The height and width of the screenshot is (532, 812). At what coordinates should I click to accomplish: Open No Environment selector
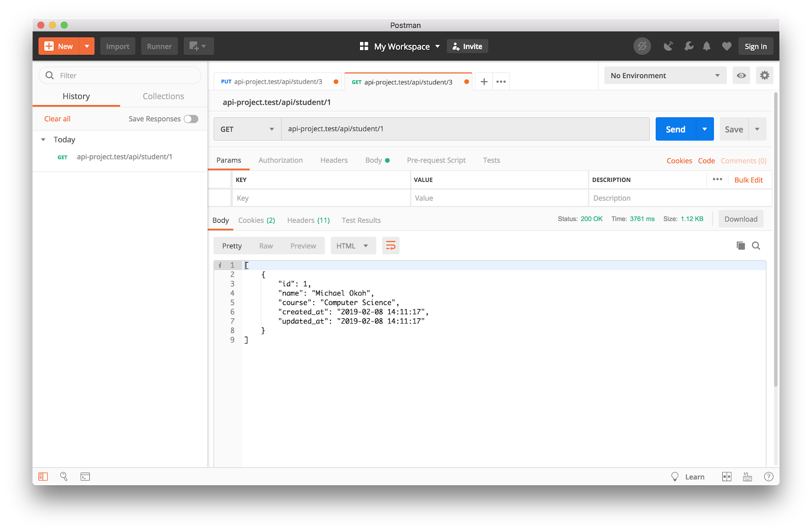click(x=665, y=76)
